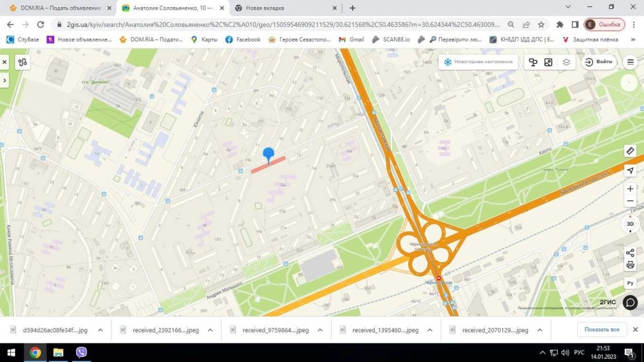Open the route planner icon
This screenshot has width=644, height=362.
[23, 62]
